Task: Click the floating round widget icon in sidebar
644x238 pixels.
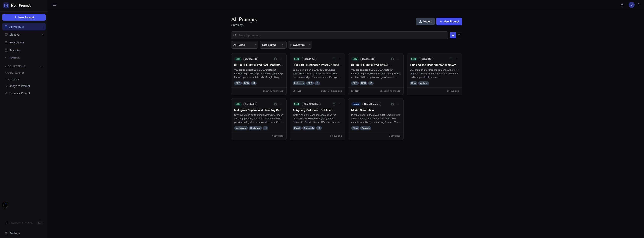Action: click(x=5, y=205)
